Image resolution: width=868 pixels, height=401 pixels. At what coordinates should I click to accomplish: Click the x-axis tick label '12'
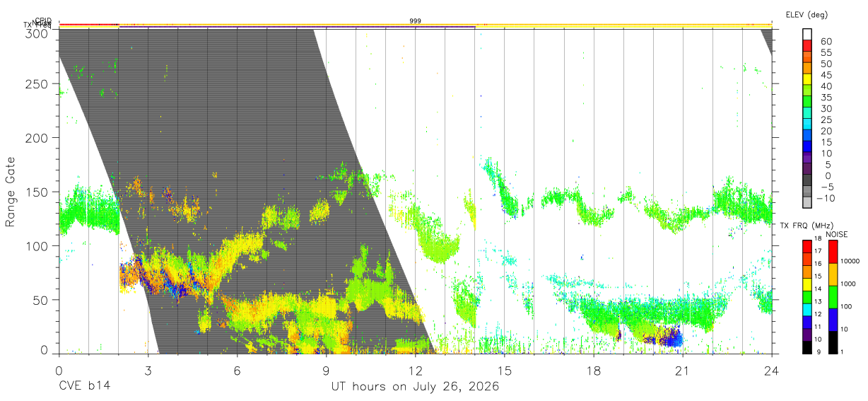pyautogui.click(x=415, y=371)
